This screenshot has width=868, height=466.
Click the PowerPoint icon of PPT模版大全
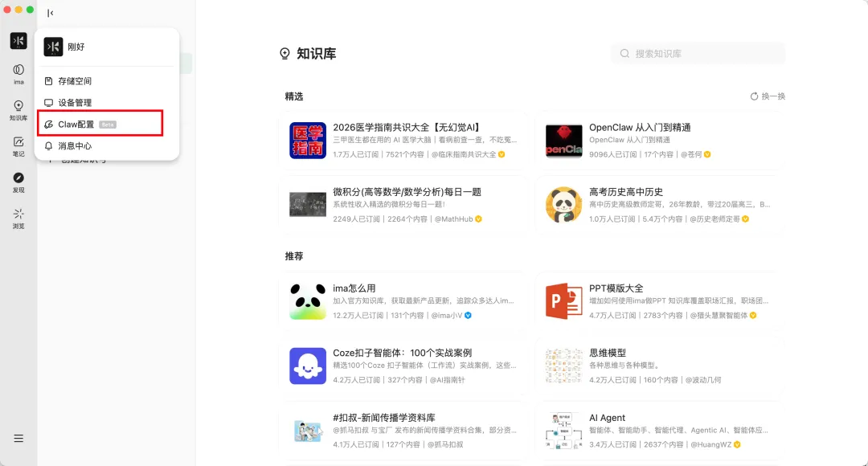click(x=563, y=301)
